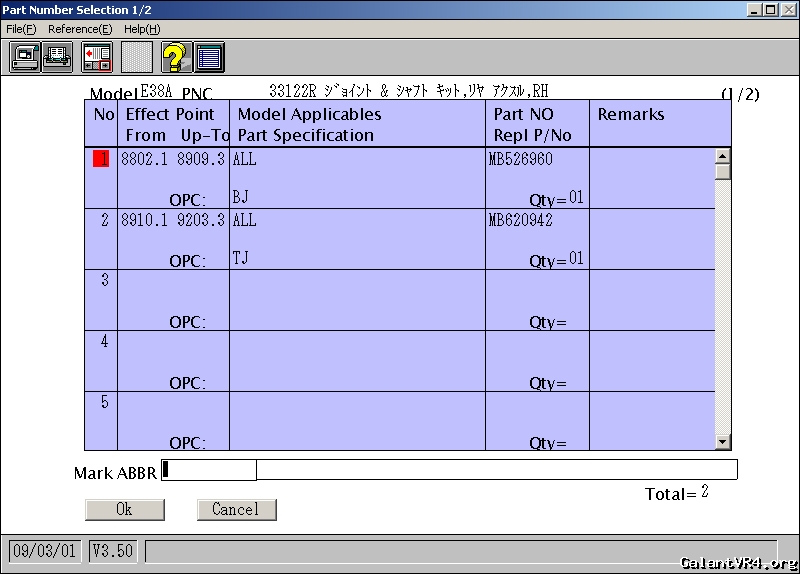Click the scrollbar down arrow in parts table
800x574 pixels.
[722, 442]
